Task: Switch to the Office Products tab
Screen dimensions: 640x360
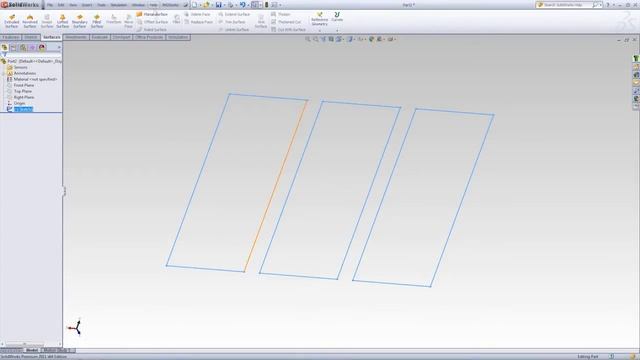Action: [149, 37]
